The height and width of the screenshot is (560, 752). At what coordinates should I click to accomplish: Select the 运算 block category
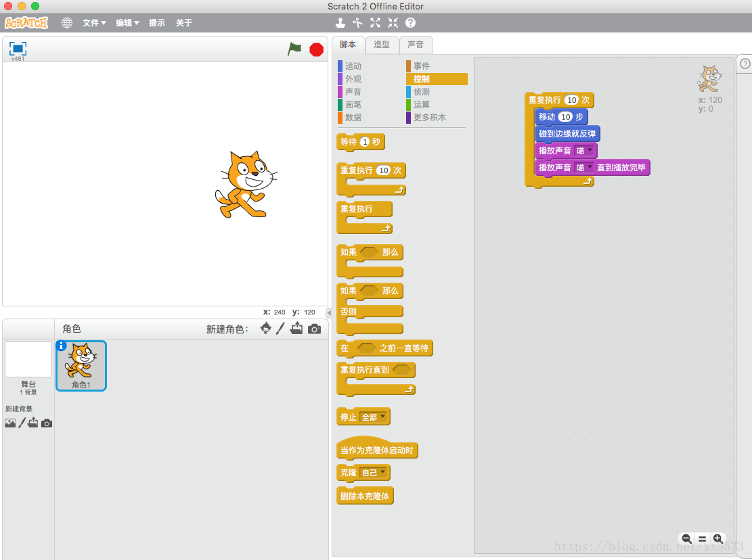pyautogui.click(x=437, y=104)
